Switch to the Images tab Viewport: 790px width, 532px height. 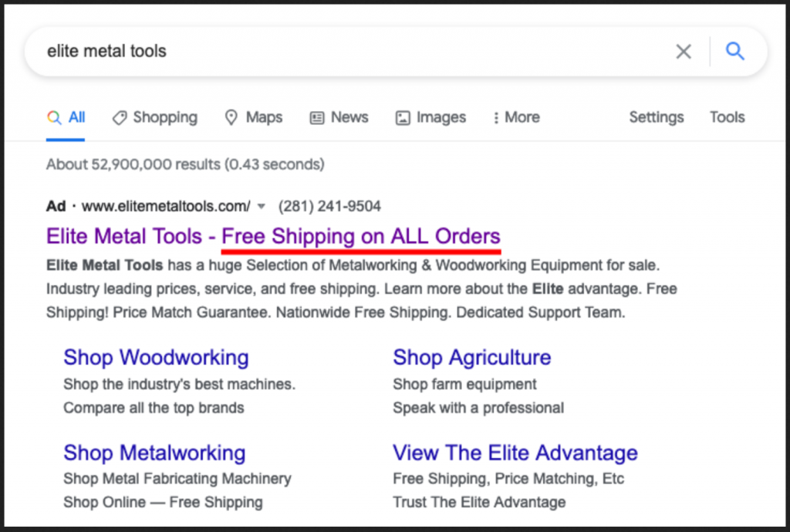coord(441,117)
